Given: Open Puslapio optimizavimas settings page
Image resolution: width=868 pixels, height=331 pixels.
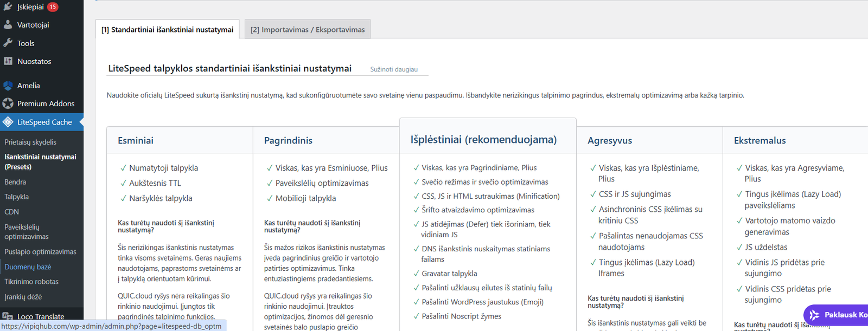Looking at the screenshot, I should tap(40, 252).
